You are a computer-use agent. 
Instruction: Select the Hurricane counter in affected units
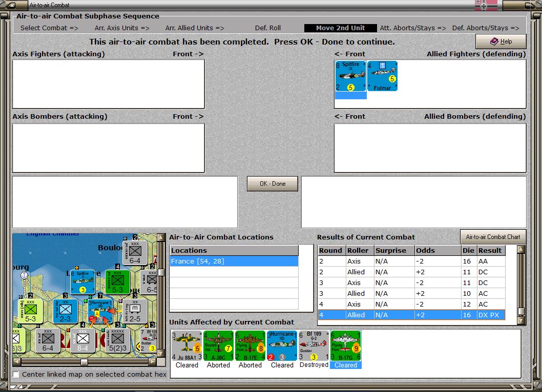point(282,346)
